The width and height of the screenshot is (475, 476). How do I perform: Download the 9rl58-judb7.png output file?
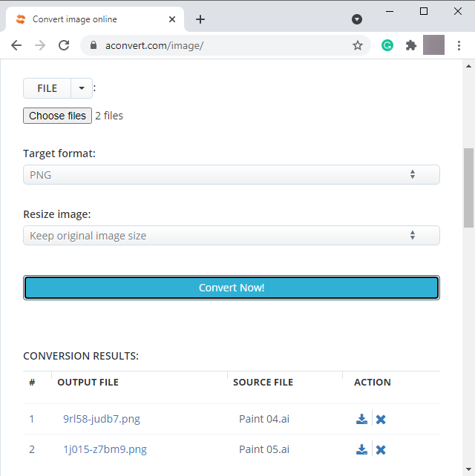pos(361,419)
